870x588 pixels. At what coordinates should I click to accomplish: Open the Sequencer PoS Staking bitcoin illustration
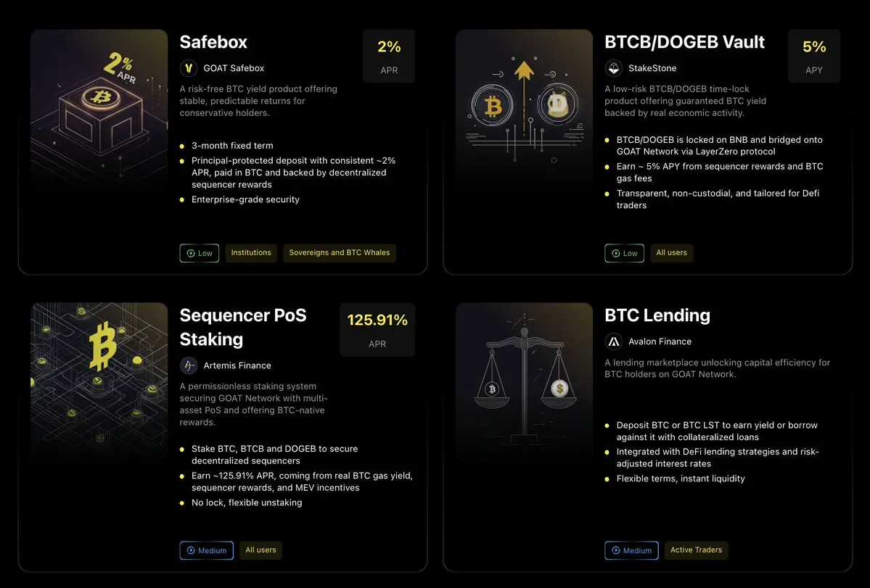click(x=99, y=381)
